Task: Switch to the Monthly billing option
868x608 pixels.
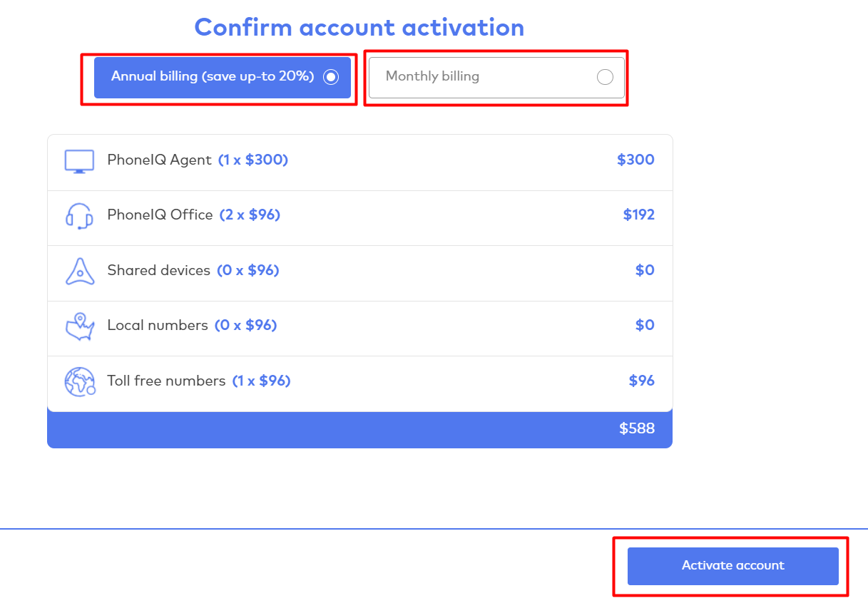Action: coord(432,77)
